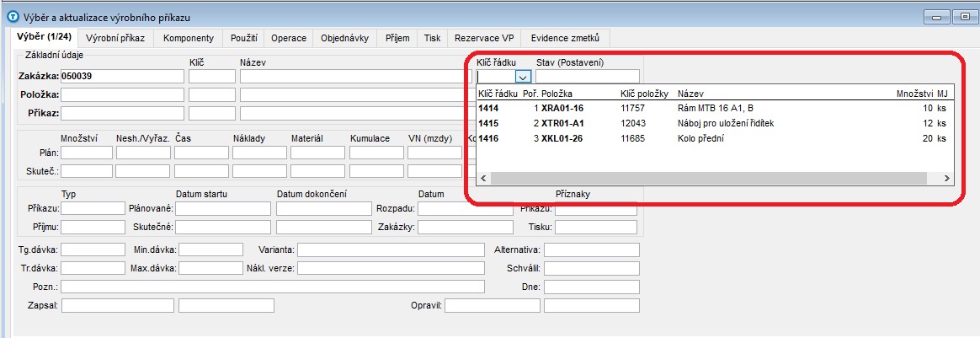Expand the Klíč řádku dropdown arrow
This screenshot has height=338, width=980.
pos(524,77)
